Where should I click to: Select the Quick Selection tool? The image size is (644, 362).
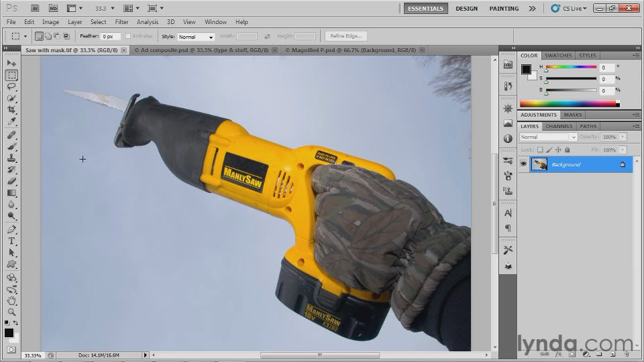[11, 98]
